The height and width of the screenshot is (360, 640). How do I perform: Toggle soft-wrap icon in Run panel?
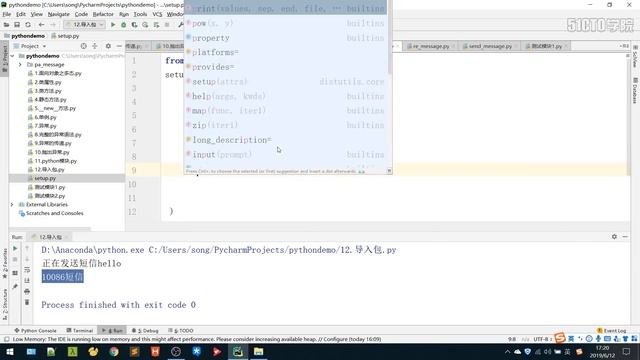(27, 270)
